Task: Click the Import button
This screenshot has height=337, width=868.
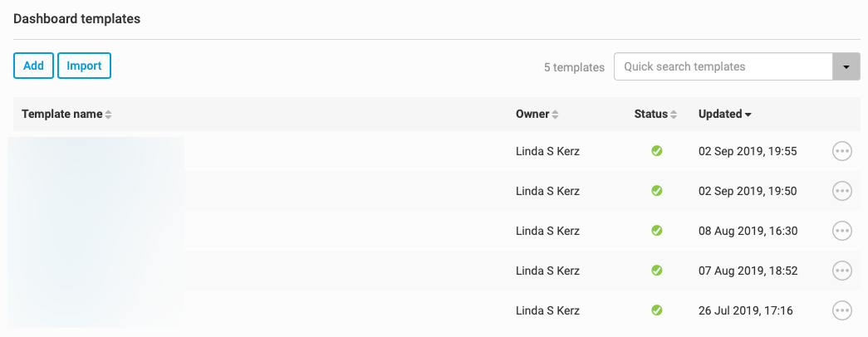Action: [x=84, y=66]
